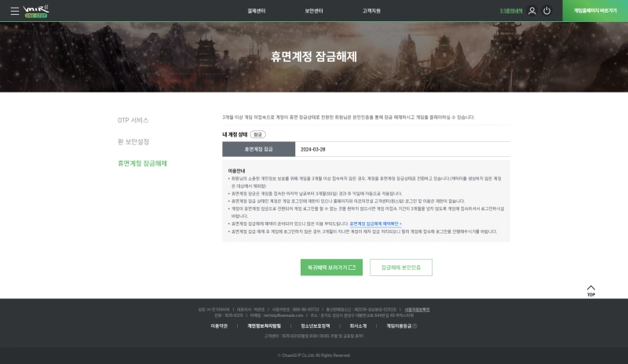
Task: Select 휴면계정 잠금해제 in sidebar
Action: pyautogui.click(x=142, y=163)
